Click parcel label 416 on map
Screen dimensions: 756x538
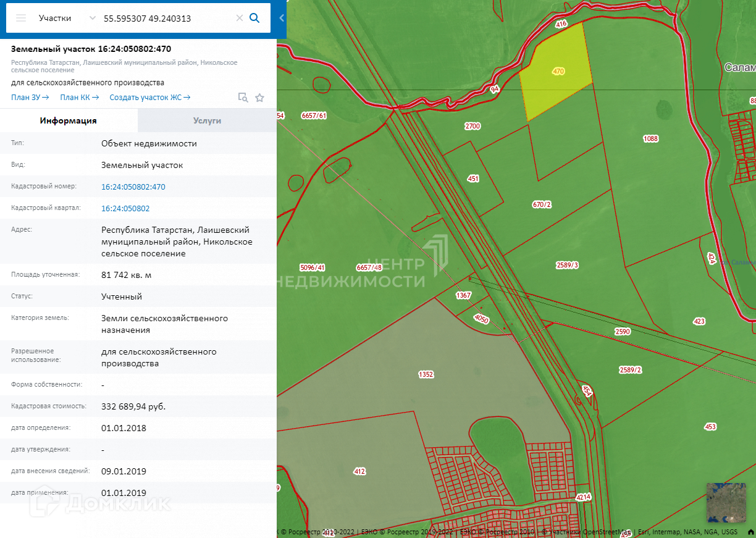[561, 24]
